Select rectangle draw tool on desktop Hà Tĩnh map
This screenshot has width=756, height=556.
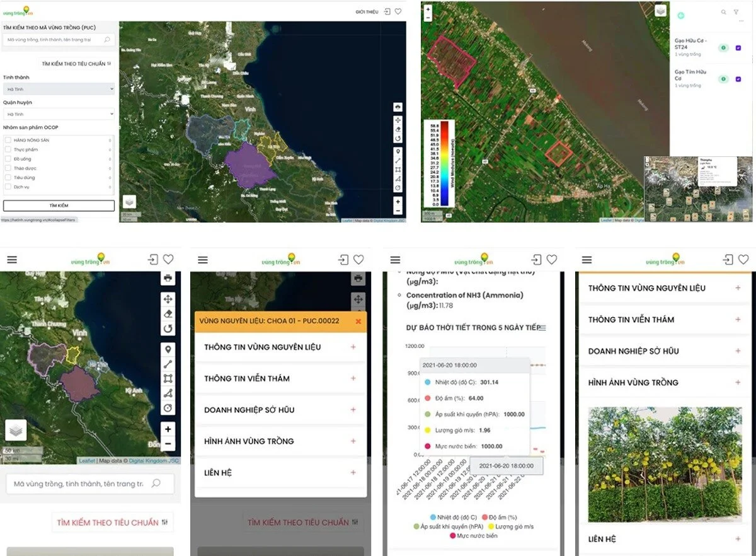click(398, 170)
